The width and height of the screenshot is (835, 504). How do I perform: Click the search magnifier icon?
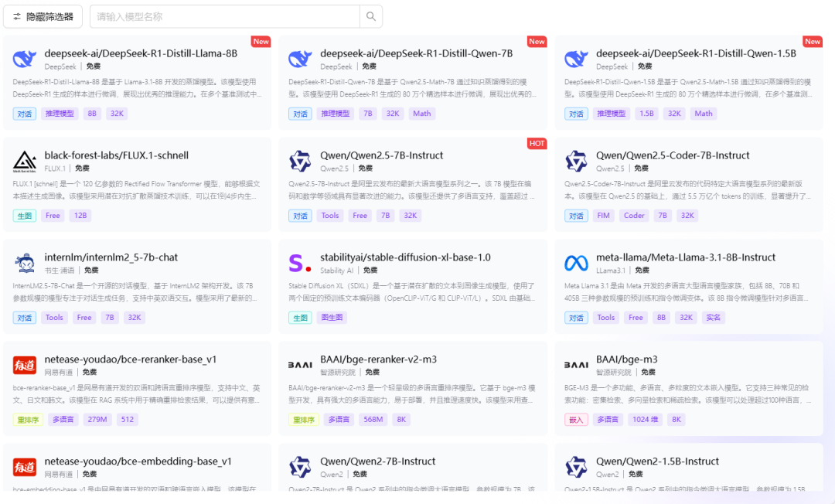[x=371, y=16]
